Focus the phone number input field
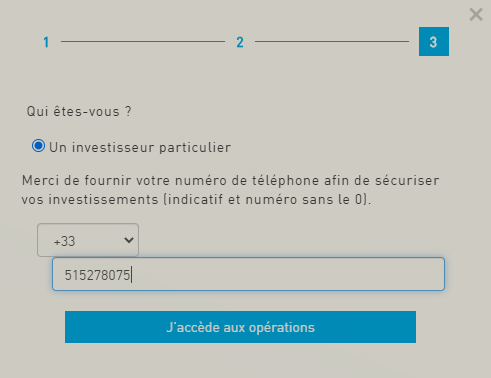Screen dimensions: 491x378 [248, 274]
